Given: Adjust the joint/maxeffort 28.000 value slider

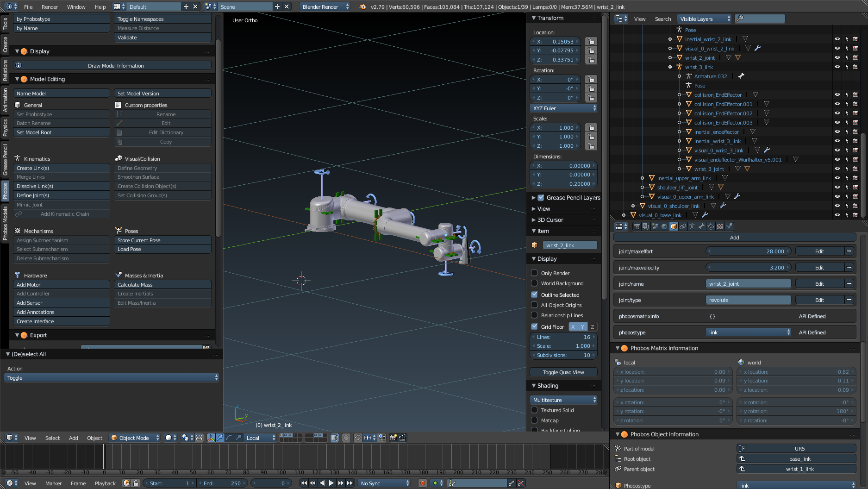Looking at the screenshot, I should coord(749,251).
